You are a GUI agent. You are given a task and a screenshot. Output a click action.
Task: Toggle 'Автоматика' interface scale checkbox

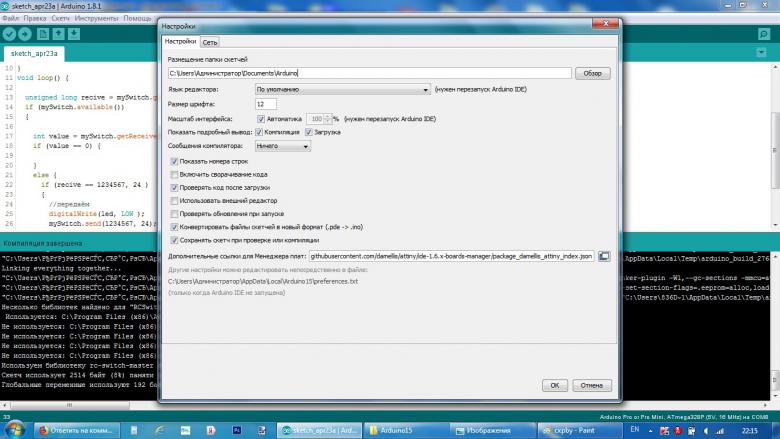(x=261, y=119)
